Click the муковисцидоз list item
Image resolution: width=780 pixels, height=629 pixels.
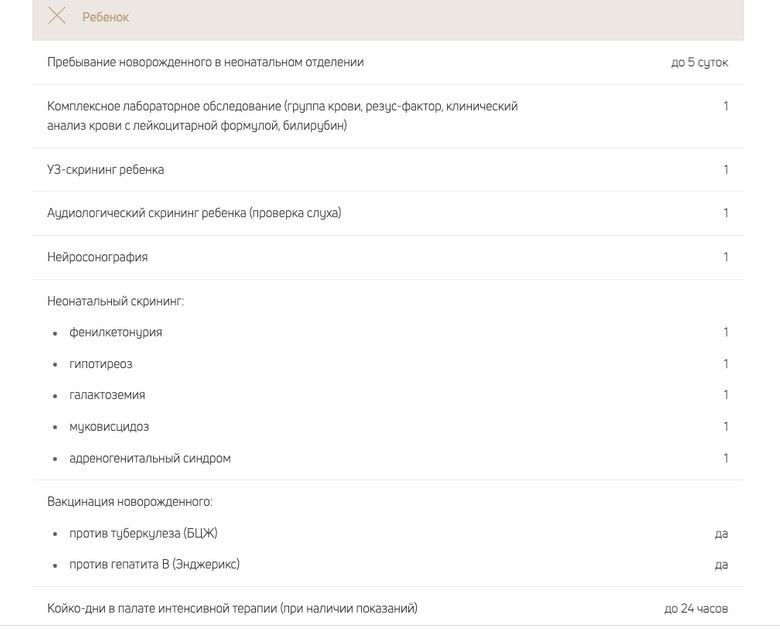point(109,427)
